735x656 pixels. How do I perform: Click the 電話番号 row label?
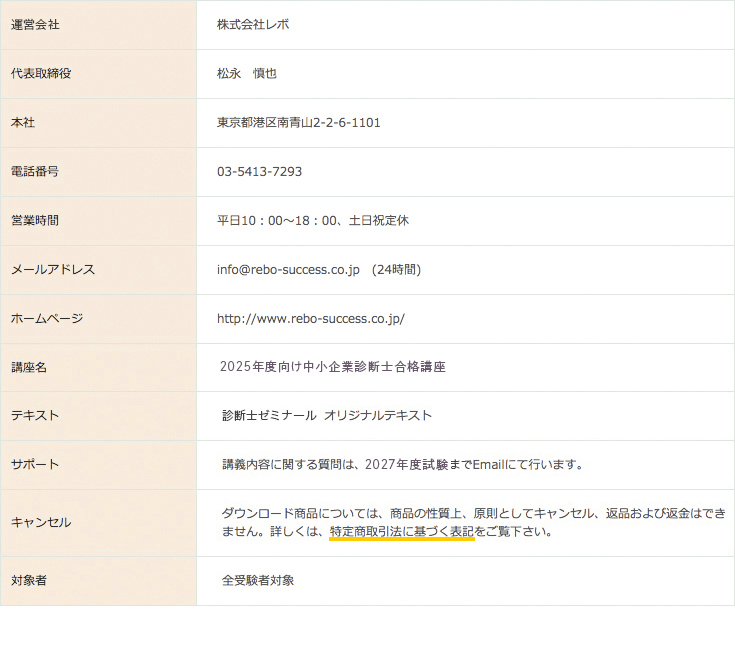tap(35, 171)
